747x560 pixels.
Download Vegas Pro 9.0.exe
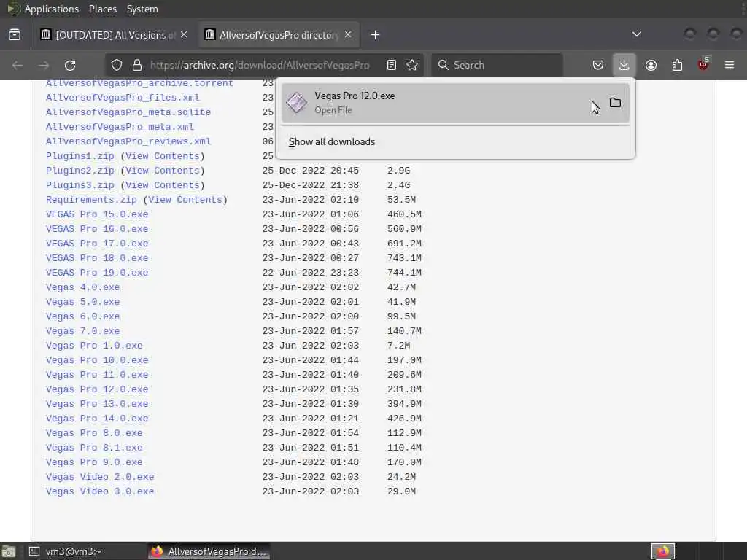point(94,462)
